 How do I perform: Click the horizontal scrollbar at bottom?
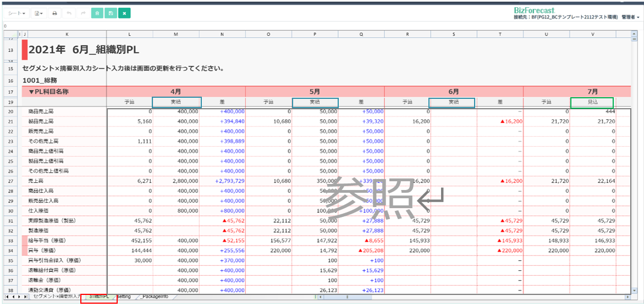pyautogui.click(x=347, y=297)
